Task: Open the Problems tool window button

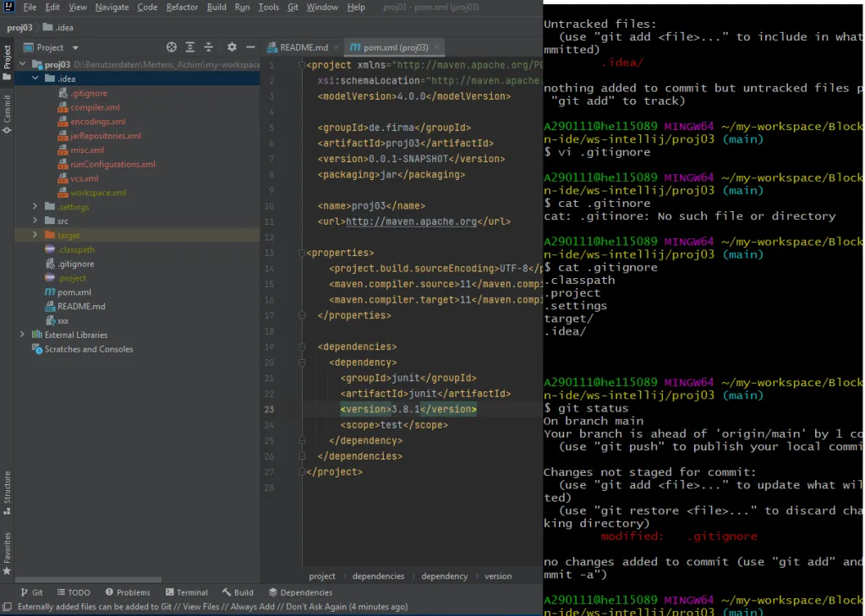Action: click(x=128, y=592)
